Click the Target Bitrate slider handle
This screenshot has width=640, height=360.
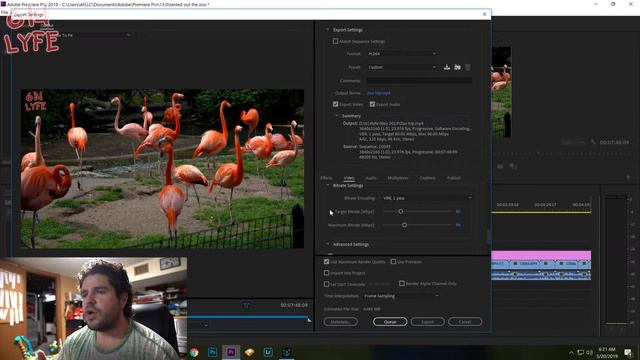point(401,211)
